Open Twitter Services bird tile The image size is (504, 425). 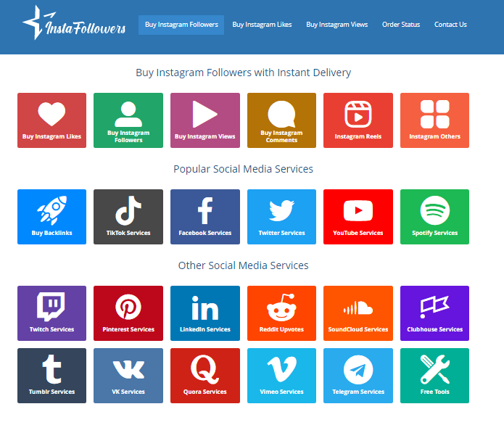pyautogui.click(x=281, y=217)
